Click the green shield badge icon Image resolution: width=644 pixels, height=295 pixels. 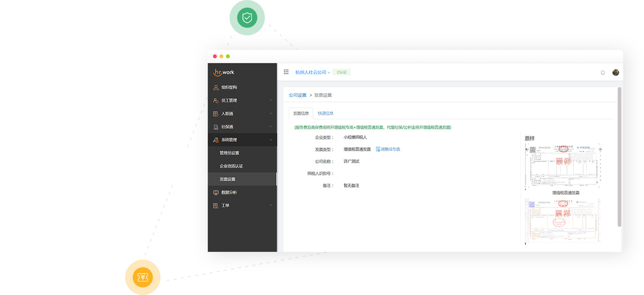[x=247, y=18]
